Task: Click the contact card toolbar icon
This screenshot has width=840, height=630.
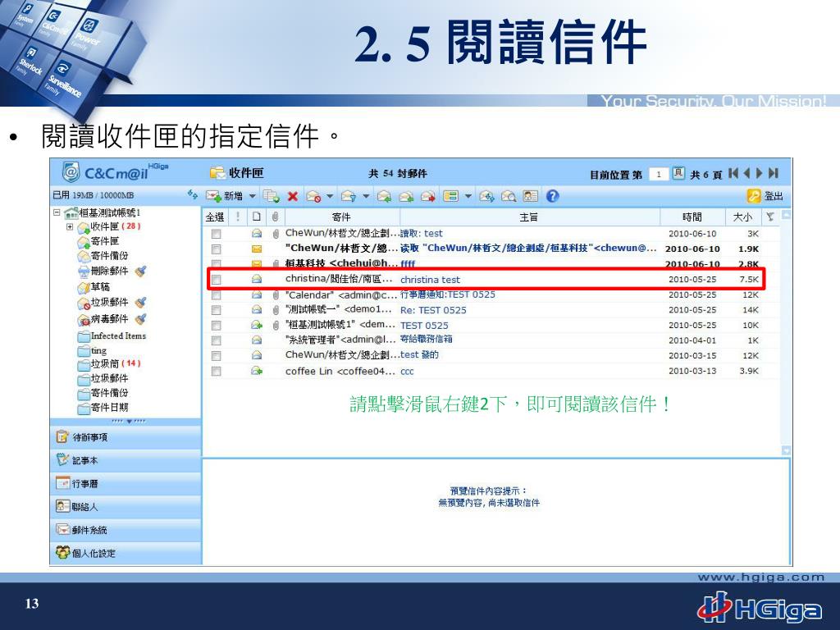Action: click(531, 196)
